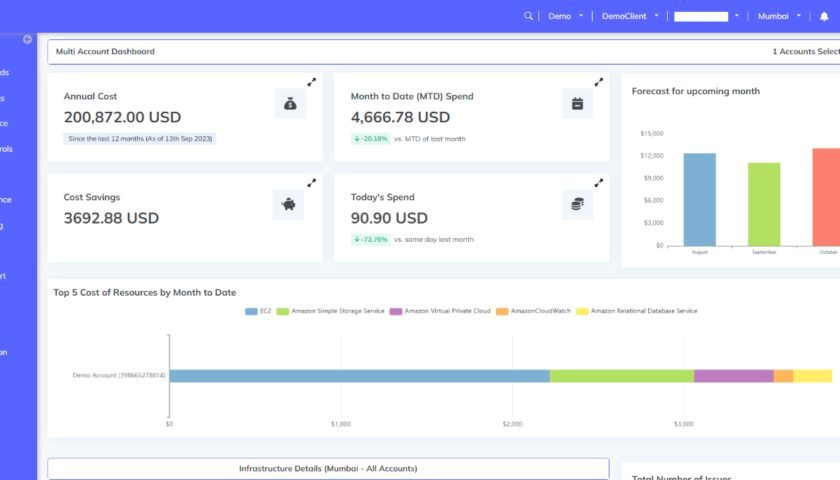Toggle EC2 series in chart legend

258,311
